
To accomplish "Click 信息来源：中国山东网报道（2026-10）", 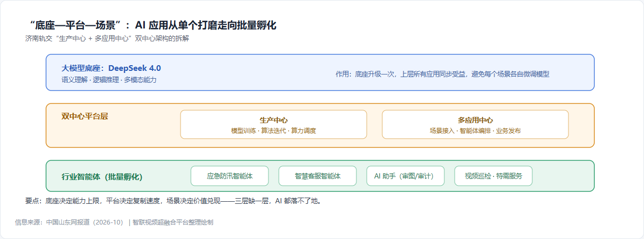I will click(69, 222).
